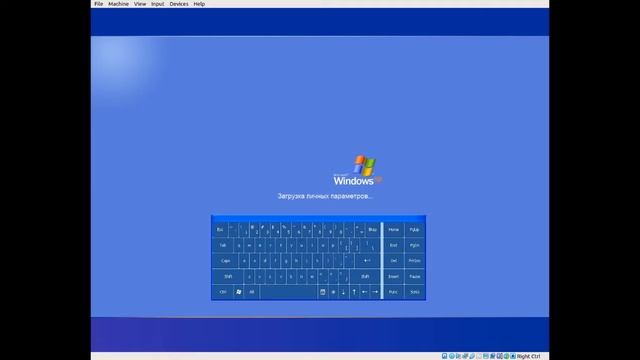640x360 pixels.
Task: Click the End key
Action: pyautogui.click(x=393, y=245)
